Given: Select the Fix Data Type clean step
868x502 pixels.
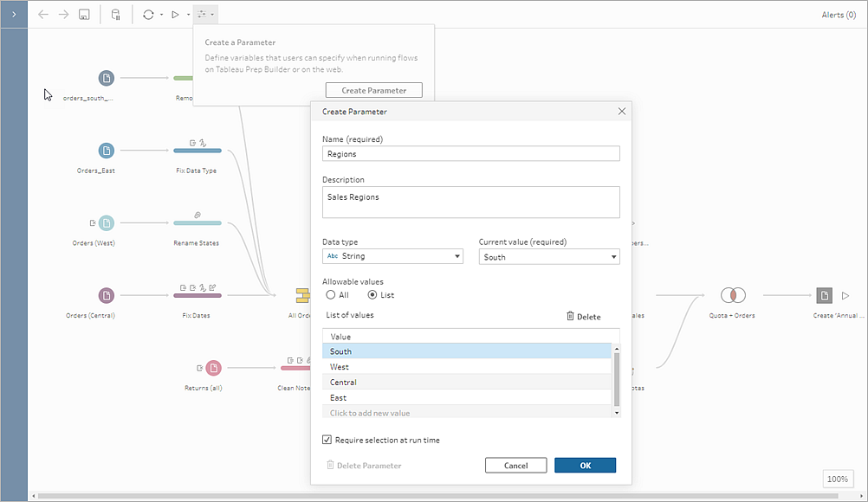Looking at the screenshot, I should (x=197, y=151).
